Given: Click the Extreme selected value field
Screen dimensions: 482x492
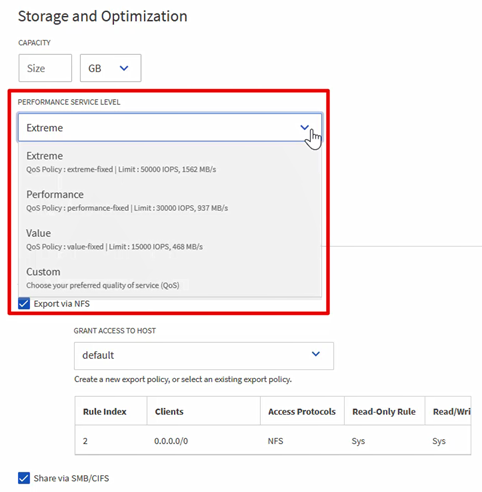Looking at the screenshot, I should (x=170, y=128).
